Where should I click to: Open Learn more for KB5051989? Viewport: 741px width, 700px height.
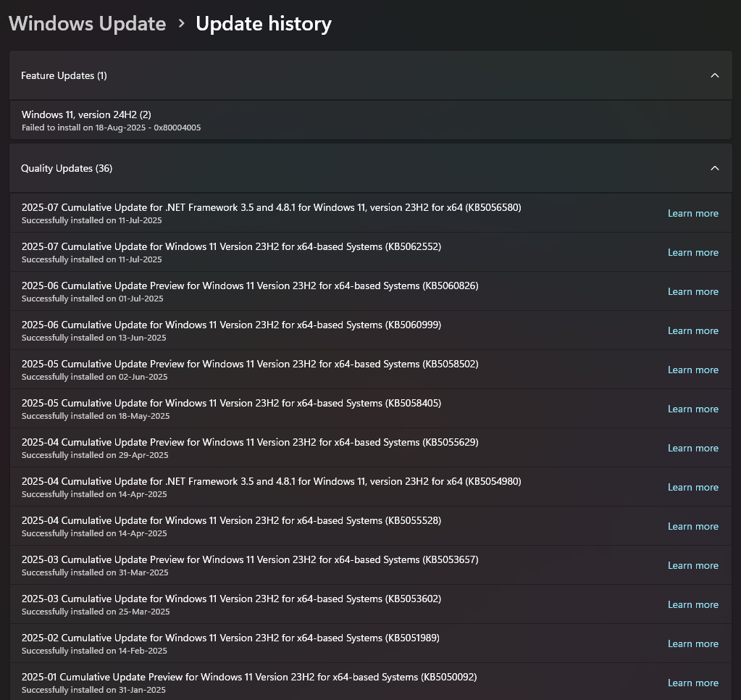[x=692, y=643]
